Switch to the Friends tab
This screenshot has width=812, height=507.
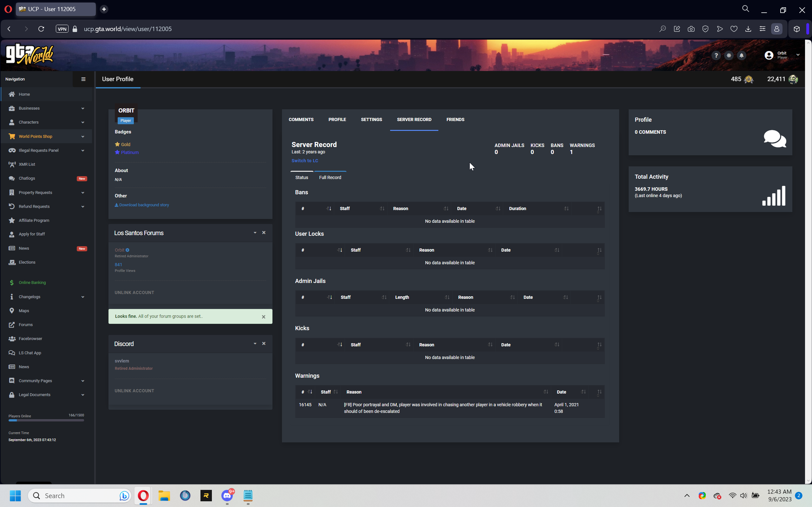455,119
